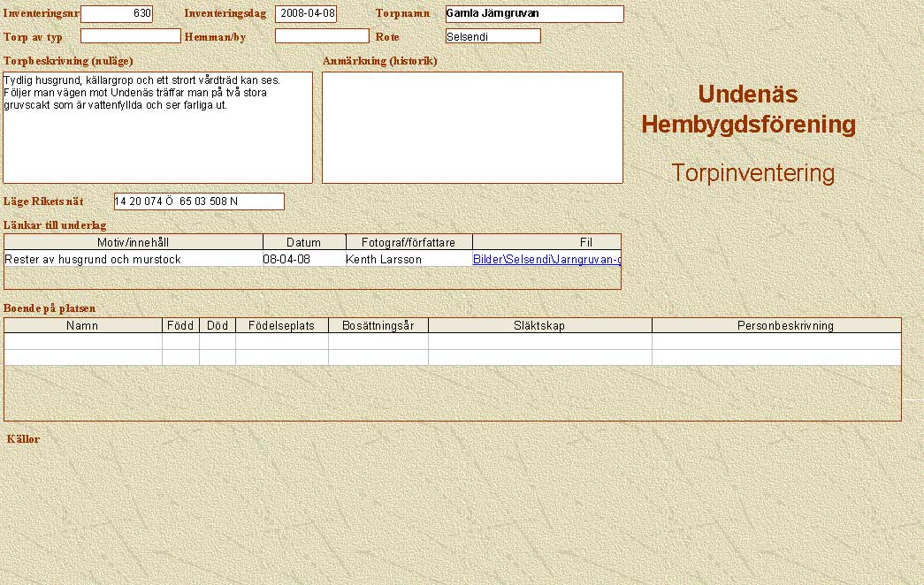Select the cell Rester av husgrund och murstock
This screenshot has height=585, width=924.
(x=134, y=260)
